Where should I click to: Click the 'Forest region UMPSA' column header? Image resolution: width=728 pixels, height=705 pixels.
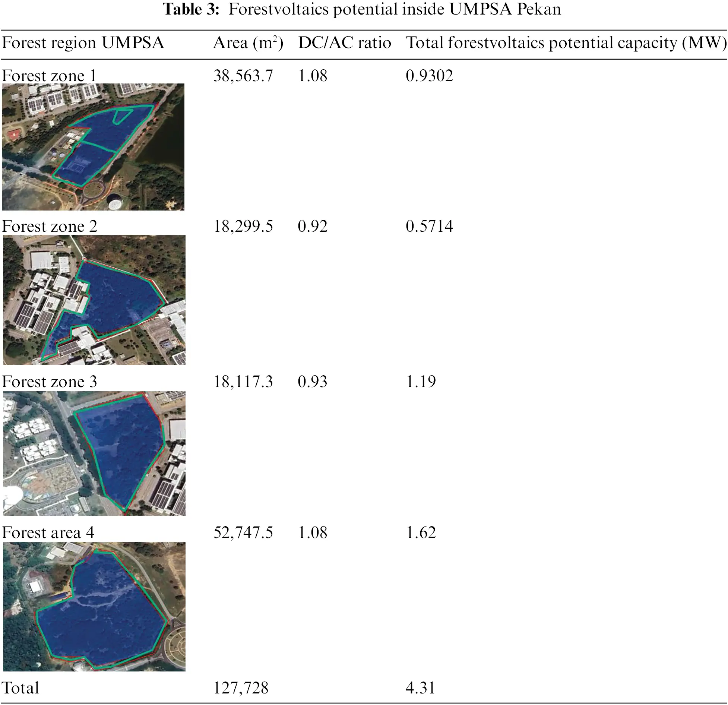83,43
